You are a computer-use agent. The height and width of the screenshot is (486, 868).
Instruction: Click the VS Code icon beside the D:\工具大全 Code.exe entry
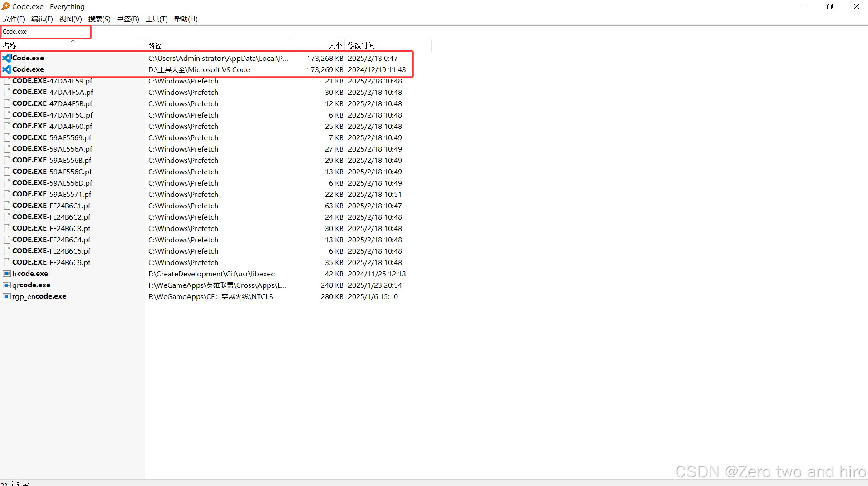point(7,69)
